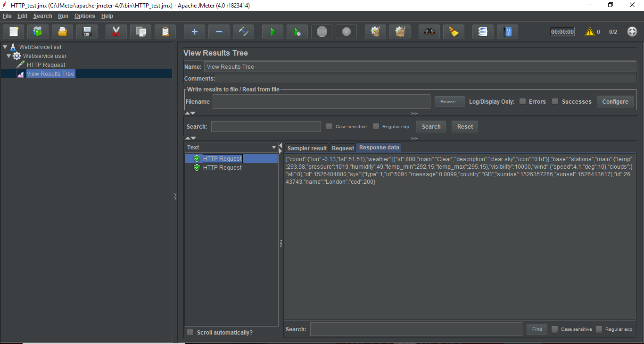644x344 pixels.
Task: Click the response data Search field
Action: tap(416, 329)
